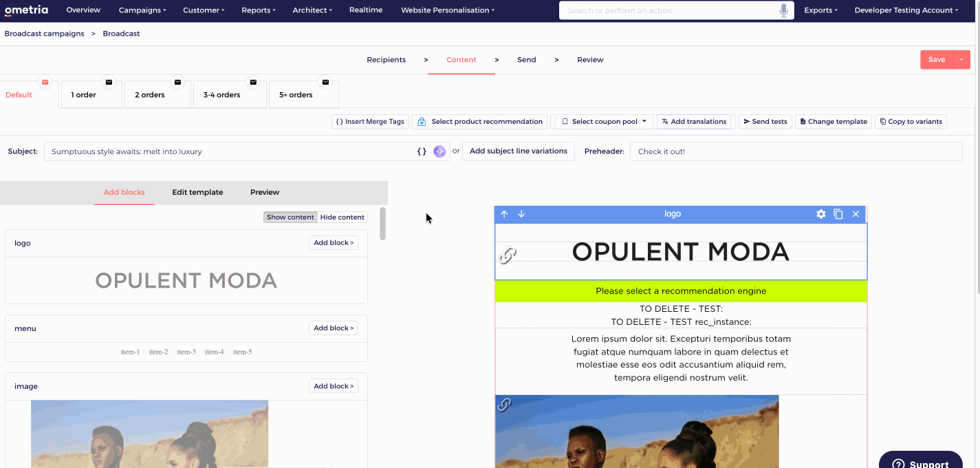The width and height of the screenshot is (980, 468).
Task: Go to Send step
Action: [x=527, y=60]
